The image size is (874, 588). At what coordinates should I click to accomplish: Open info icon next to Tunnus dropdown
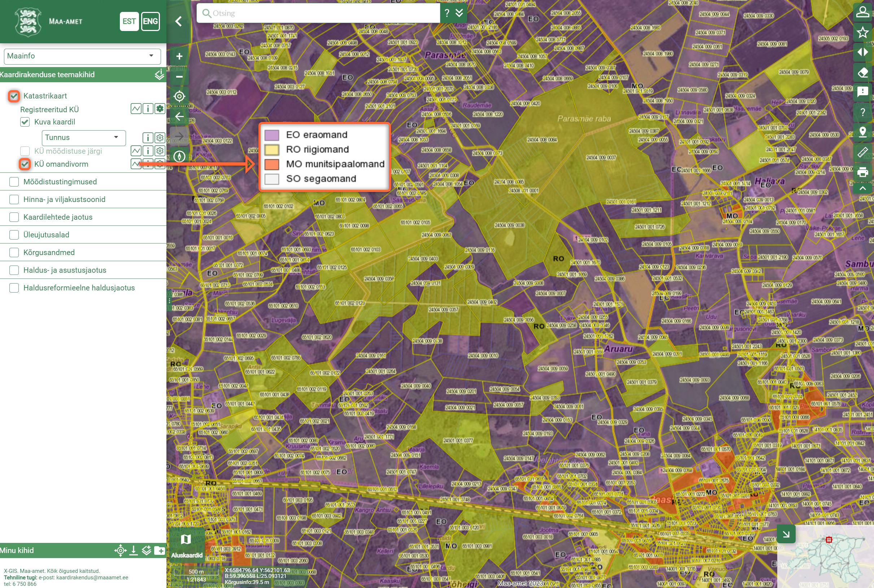[x=148, y=138]
